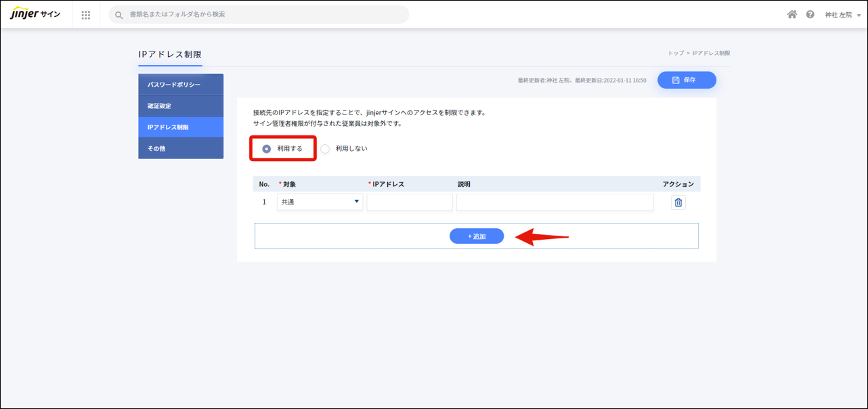This screenshot has width=868, height=409.
Task: Select the 利用する radio button
Action: [x=267, y=149]
